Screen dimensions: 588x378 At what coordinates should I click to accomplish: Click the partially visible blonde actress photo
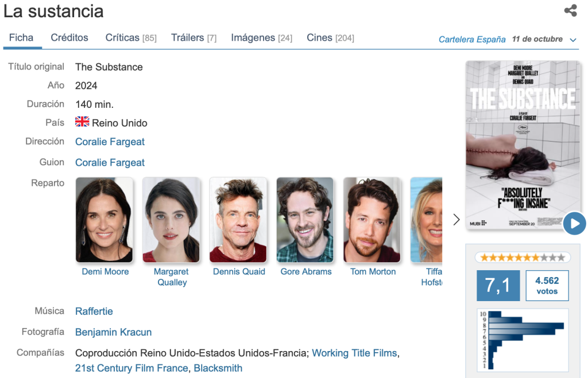tap(427, 220)
